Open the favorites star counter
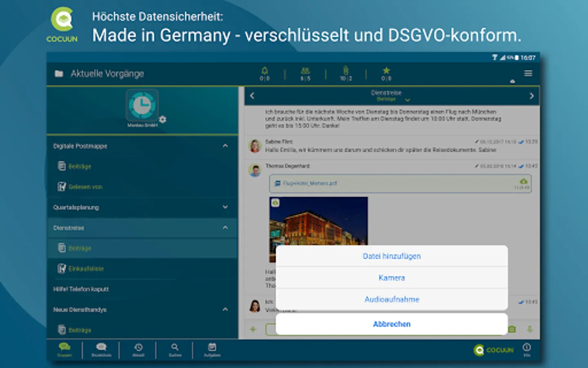The image size is (588, 368). pyautogui.click(x=386, y=74)
